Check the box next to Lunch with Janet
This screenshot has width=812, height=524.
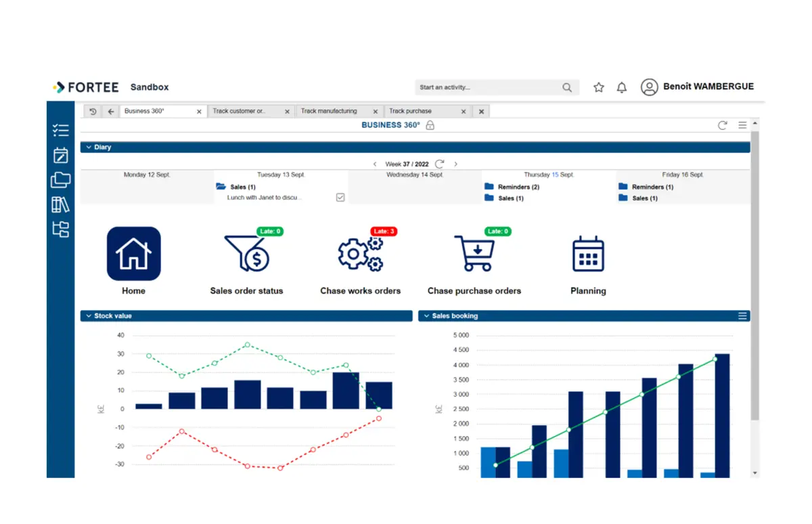pyautogui.click(x=340, y=197)
